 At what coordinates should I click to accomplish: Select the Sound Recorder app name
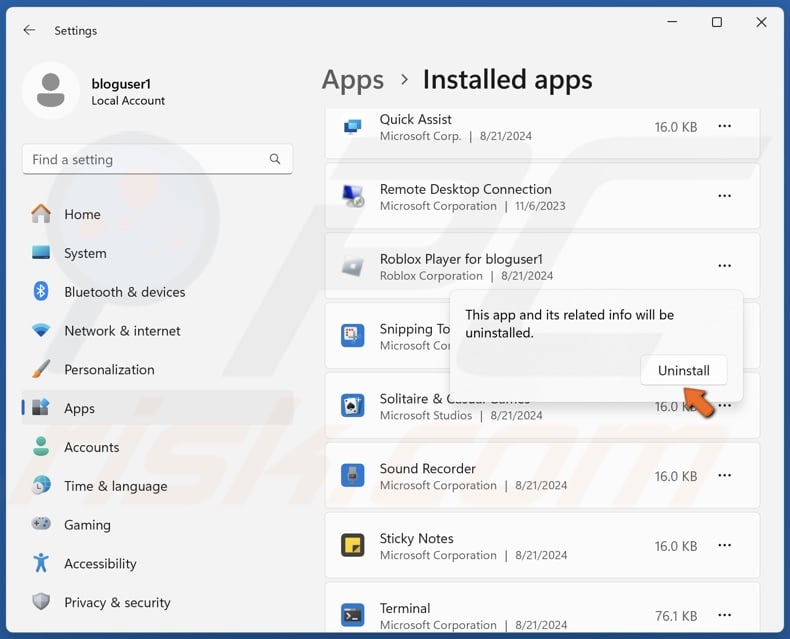coord(427,469)
